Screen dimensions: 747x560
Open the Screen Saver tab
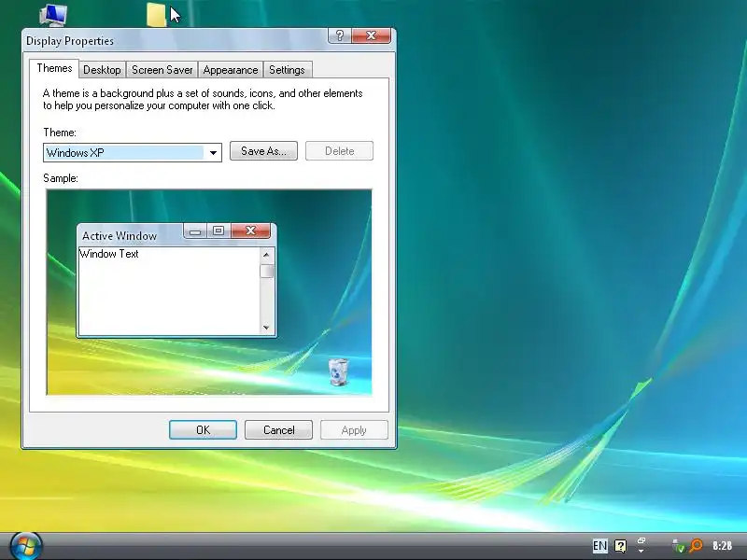(x=162, y=70)
